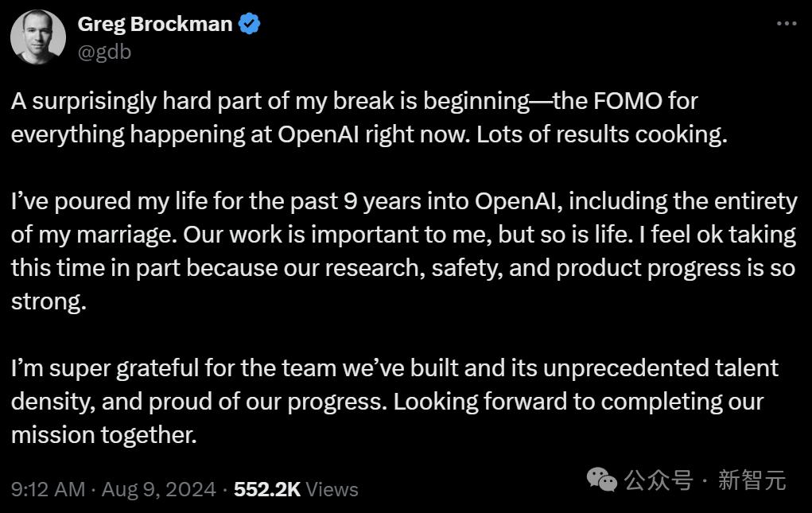Screen dimensions: 812x513
Task: Open Greg Brockman's profile picture
Action: coord(39,37)
